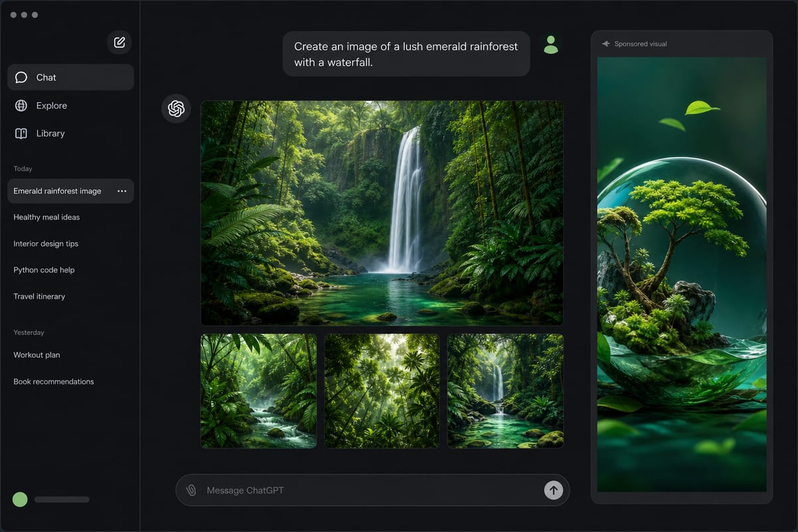
Task: Click the Message ChatGPT input field
Action: [372, 490]
